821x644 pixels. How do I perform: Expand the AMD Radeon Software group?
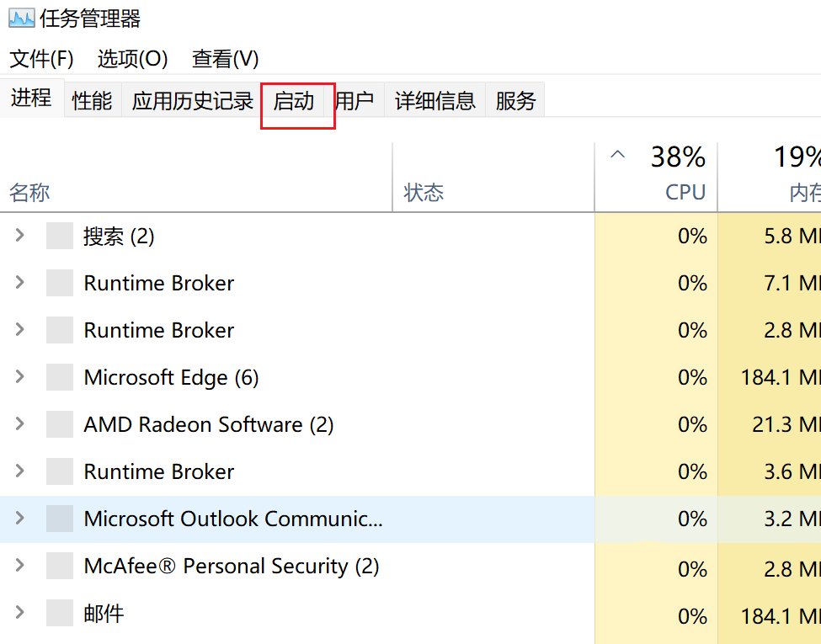[x=19, y=424]
